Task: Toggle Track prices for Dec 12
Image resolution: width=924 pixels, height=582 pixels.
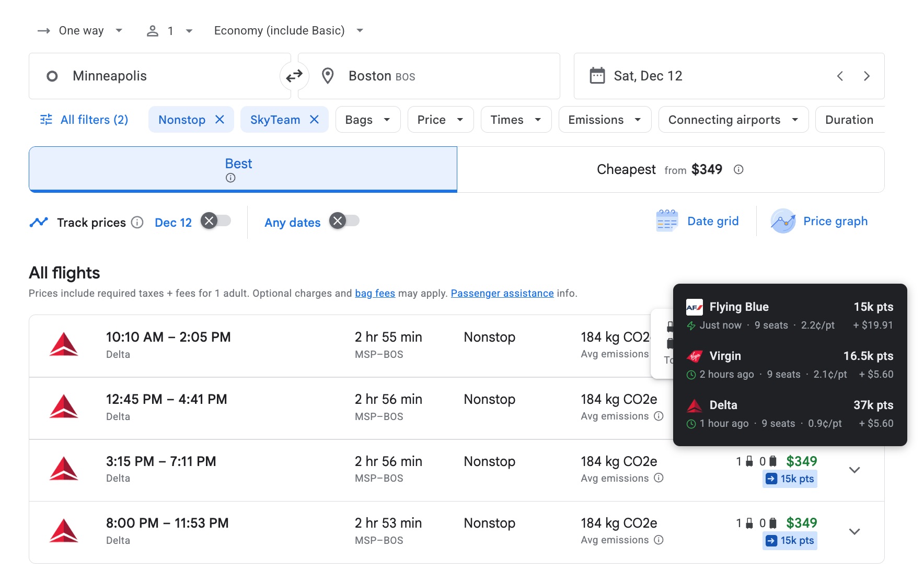Action: point(216,221)
